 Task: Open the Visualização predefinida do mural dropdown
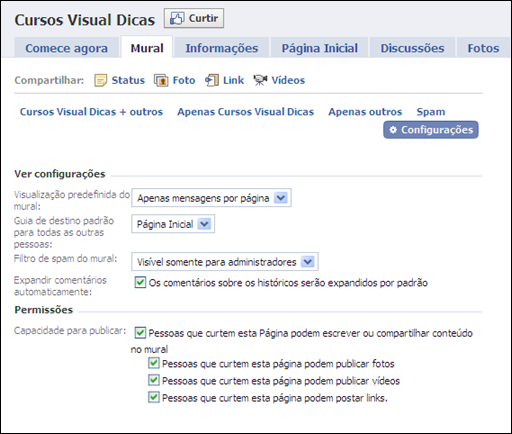211,198
